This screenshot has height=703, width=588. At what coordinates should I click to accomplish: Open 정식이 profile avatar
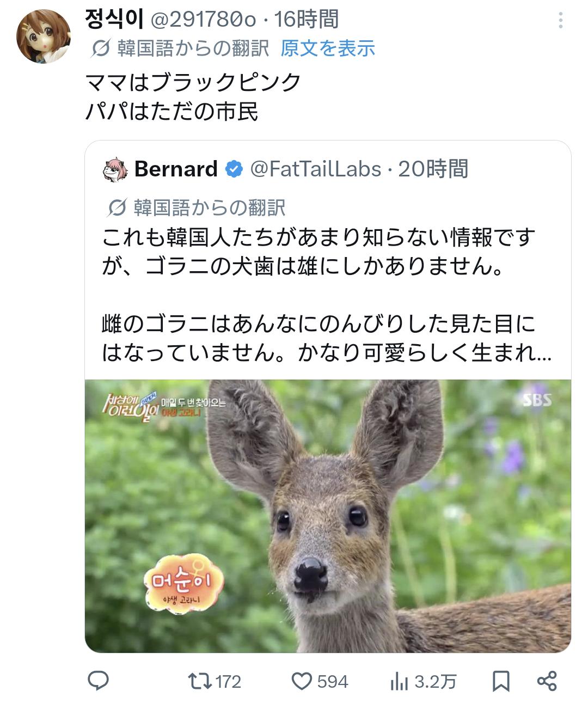point(44,36)
